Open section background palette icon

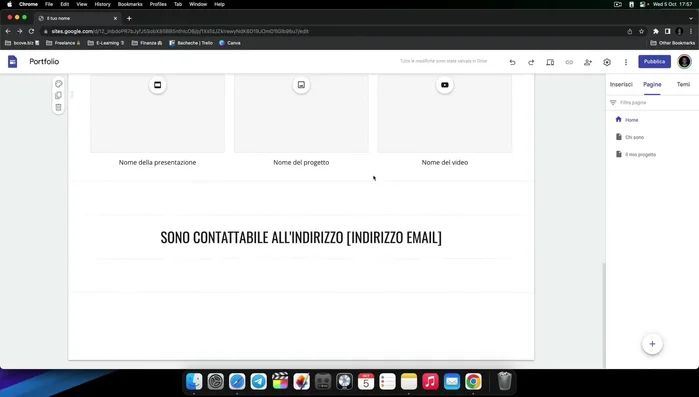(x=58, y=84)
